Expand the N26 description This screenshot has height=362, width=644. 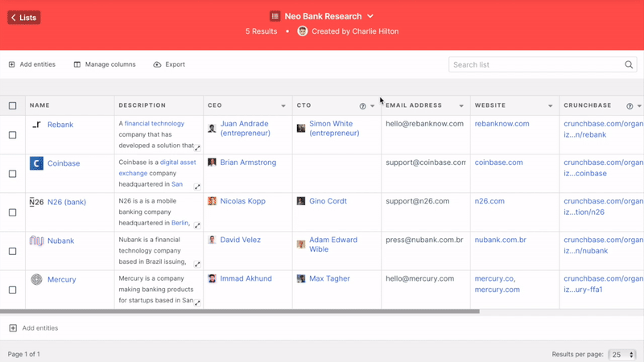197,225
